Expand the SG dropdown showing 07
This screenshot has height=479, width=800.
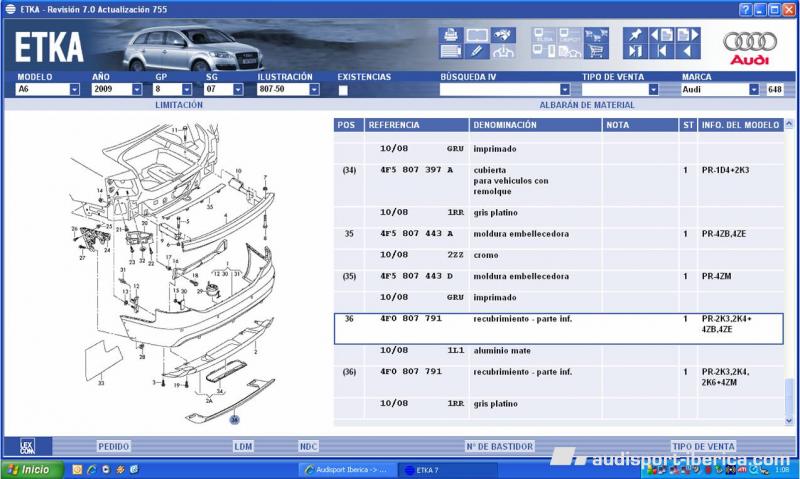[x=238, y=89]
